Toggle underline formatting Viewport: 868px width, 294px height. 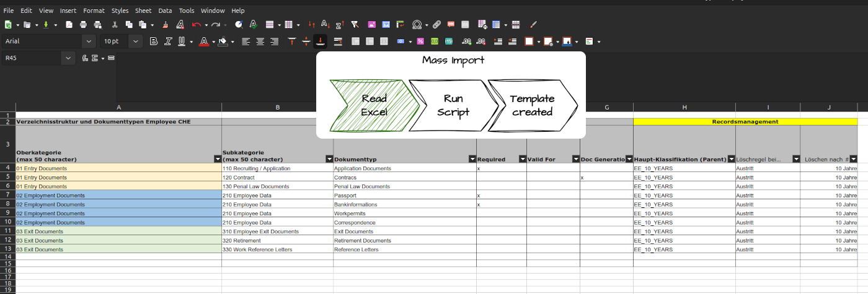[182, 41]
